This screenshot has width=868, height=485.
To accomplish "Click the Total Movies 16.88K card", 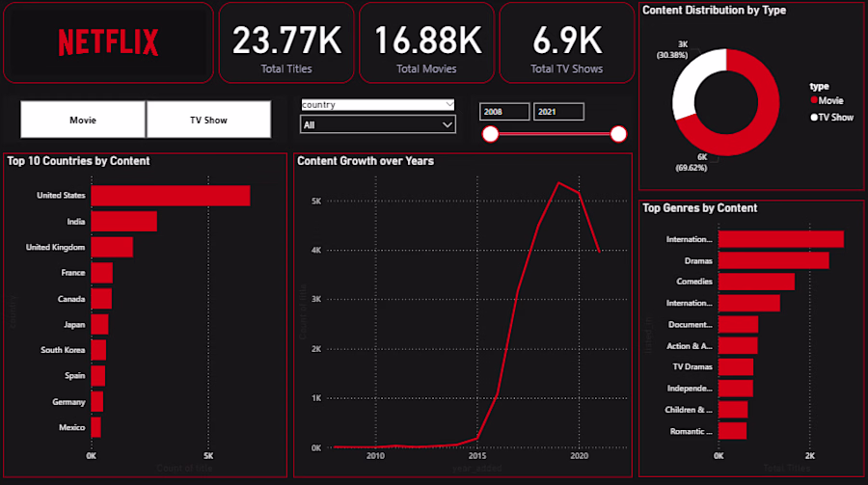I will click(x=427, y=42).
